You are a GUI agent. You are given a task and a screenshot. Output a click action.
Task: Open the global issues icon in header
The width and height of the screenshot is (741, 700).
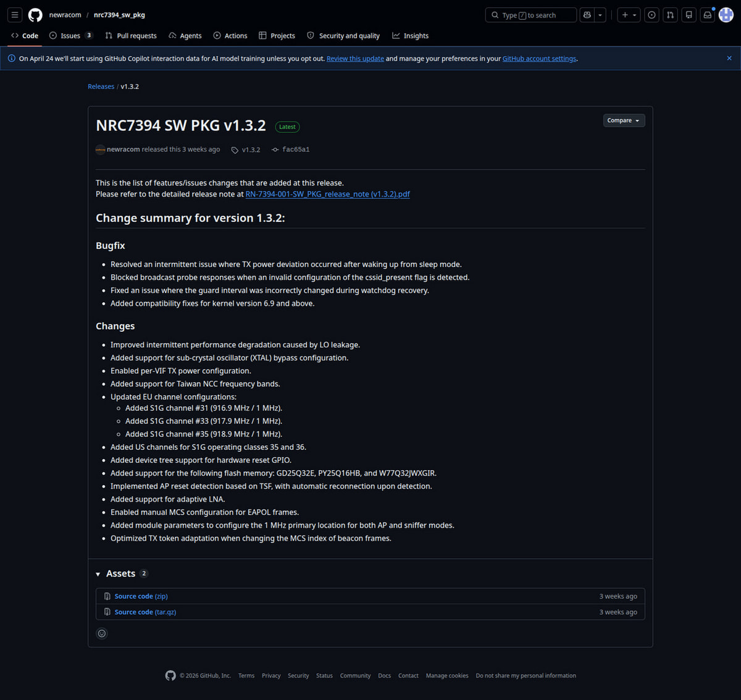(x=651, y=15)
